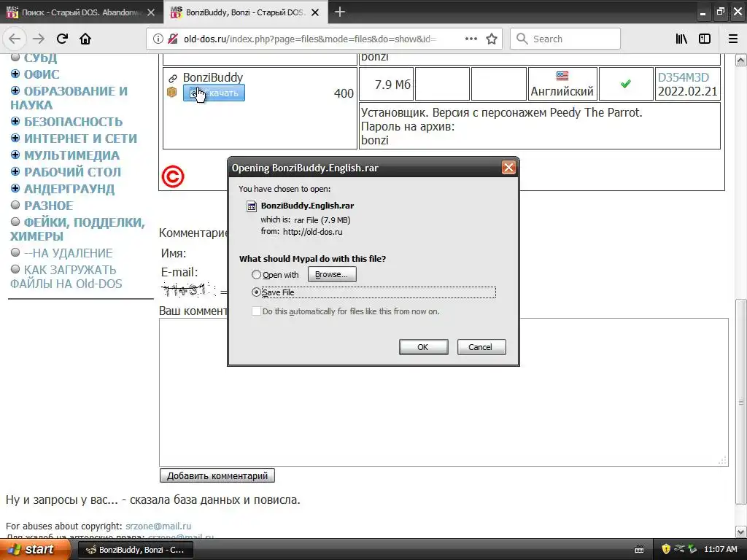Open the РАЗНОЕ category link
This screenshot has height=560, width=747.
tap(49, 206)
